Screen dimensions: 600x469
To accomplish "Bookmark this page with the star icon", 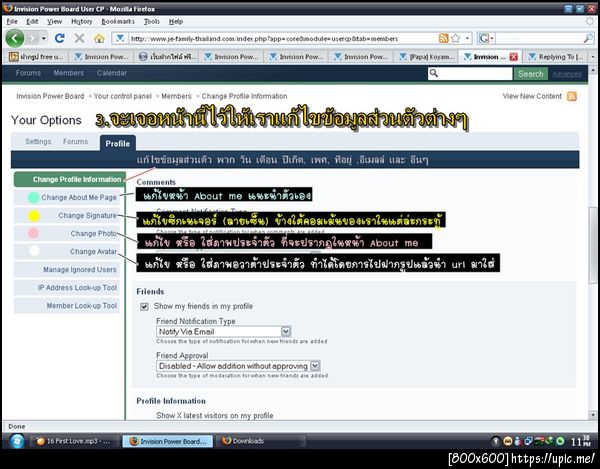I will (x=455, y=38).
